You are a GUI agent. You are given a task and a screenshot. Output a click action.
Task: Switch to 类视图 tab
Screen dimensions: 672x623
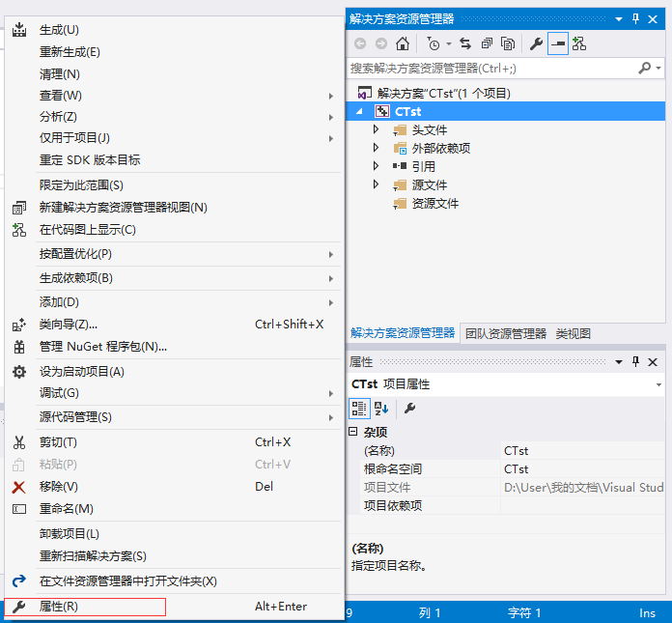[573, 333]
